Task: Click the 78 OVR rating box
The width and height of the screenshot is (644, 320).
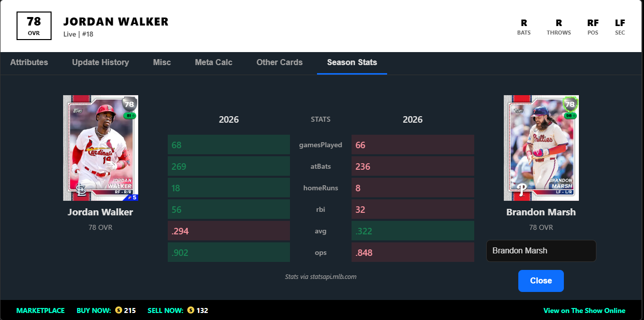Action: pos(34,26)
